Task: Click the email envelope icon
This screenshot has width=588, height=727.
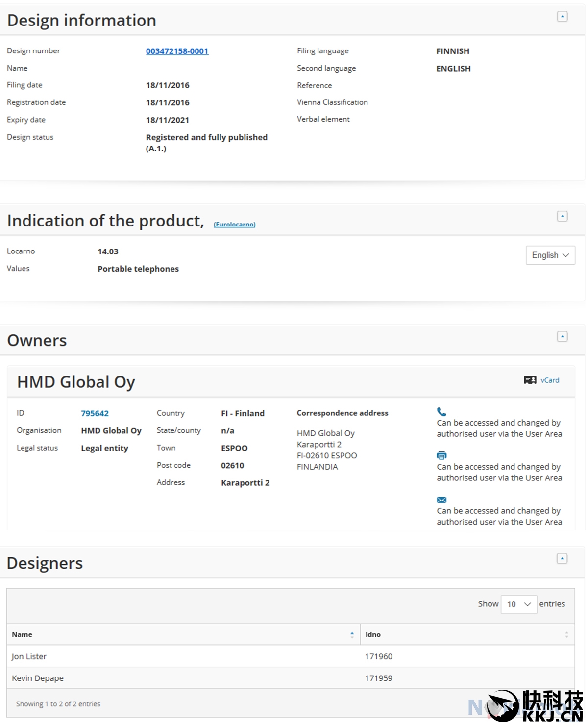Action: pos(441,500)
